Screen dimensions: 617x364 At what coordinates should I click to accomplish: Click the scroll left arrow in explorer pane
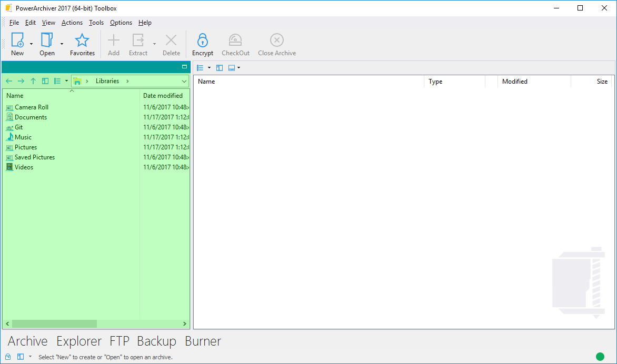(7, 324)
